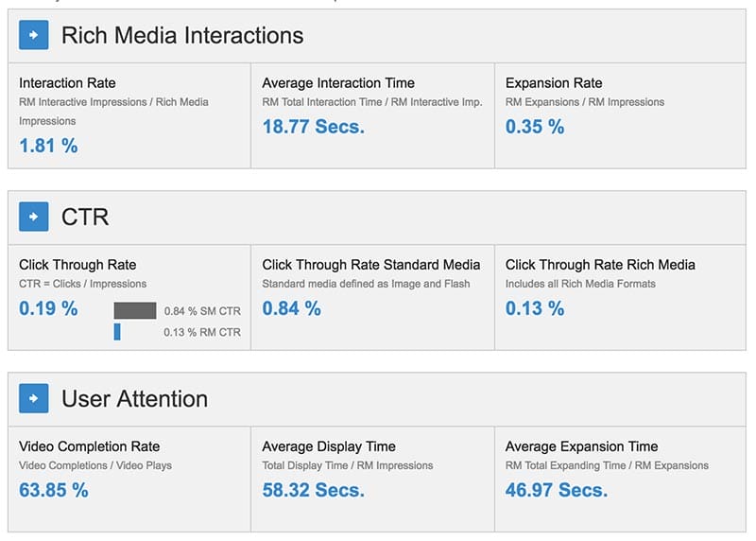Click the 18.77 Secs. interaction time value
Viewport: 756px width, 541px height.
(x=313, y=127)
